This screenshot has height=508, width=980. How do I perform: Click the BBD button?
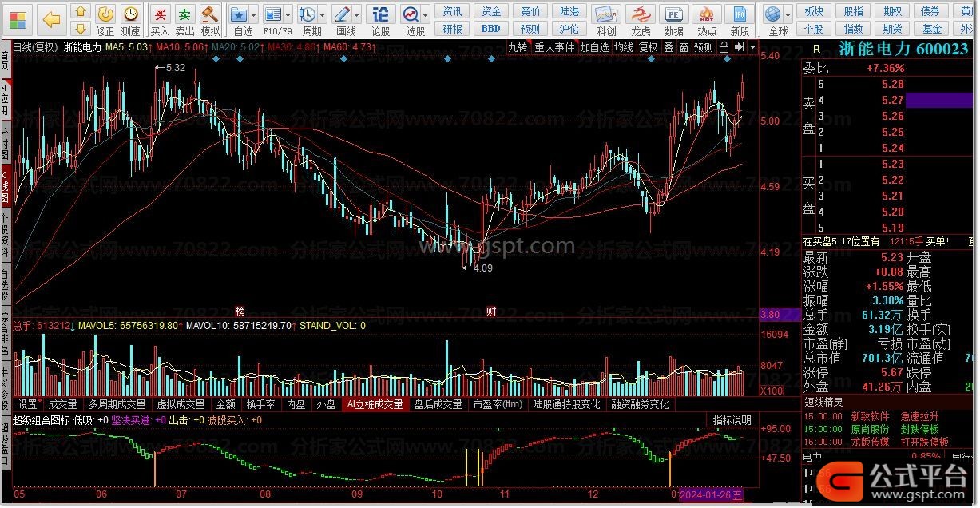pos(491,28)
